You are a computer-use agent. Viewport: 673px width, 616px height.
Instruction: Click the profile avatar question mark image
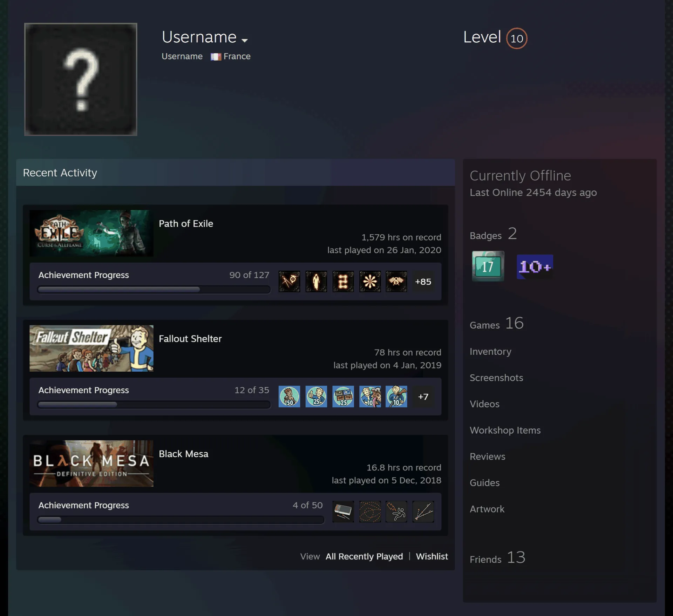point(81,79)
